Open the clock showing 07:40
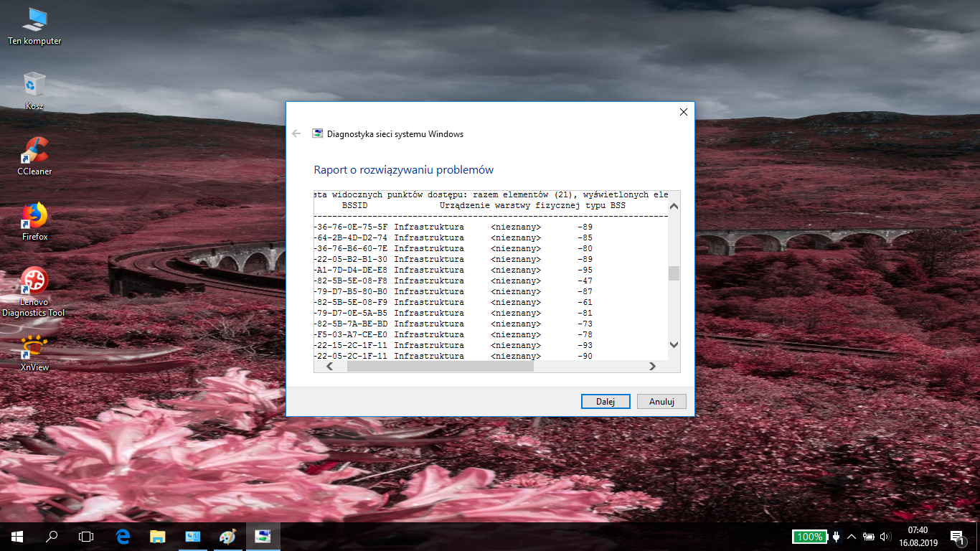 [918, 536]
